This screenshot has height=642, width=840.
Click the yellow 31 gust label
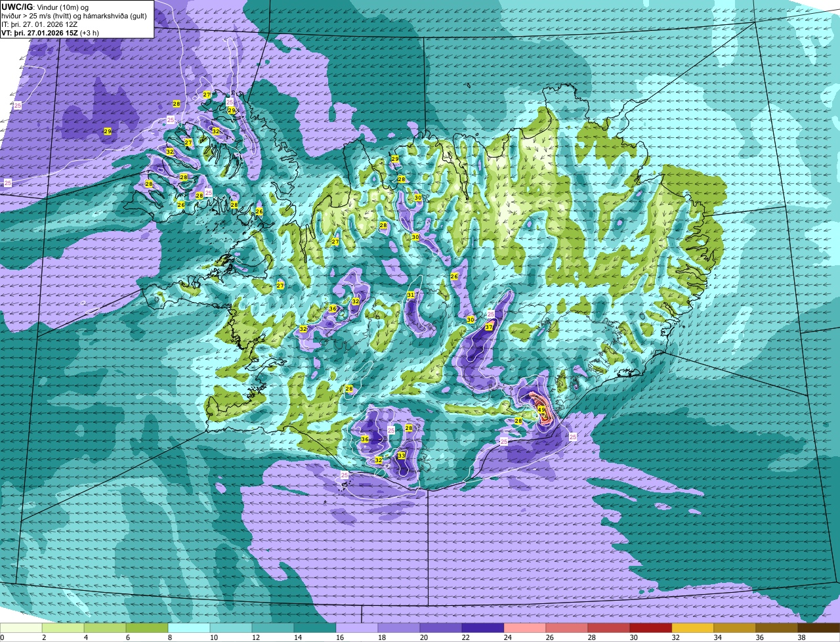[411, 295]
